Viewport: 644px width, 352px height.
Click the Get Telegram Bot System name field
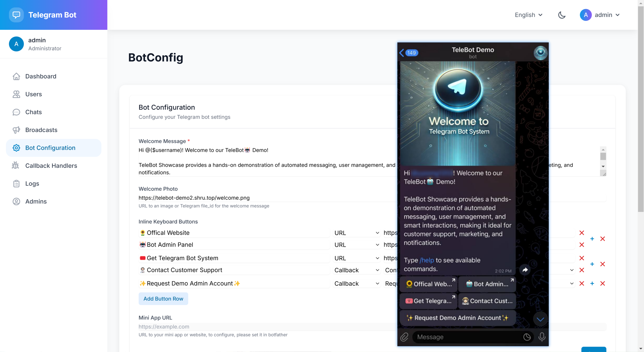click(234, 258)
